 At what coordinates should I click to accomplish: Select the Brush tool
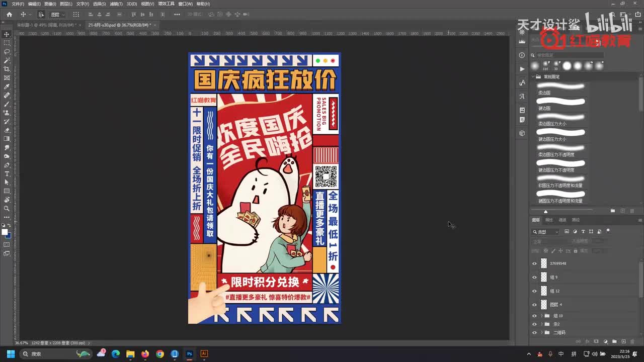pos(7,104)
